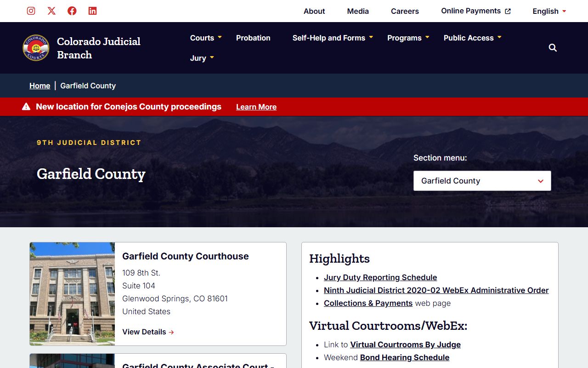Visit the Facebook page icon
Image resolution: width=588 pixels, height=368 pixels.
72,11
